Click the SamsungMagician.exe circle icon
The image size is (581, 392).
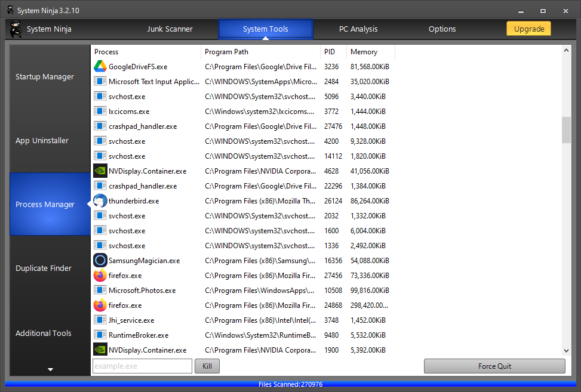(100, 261)
